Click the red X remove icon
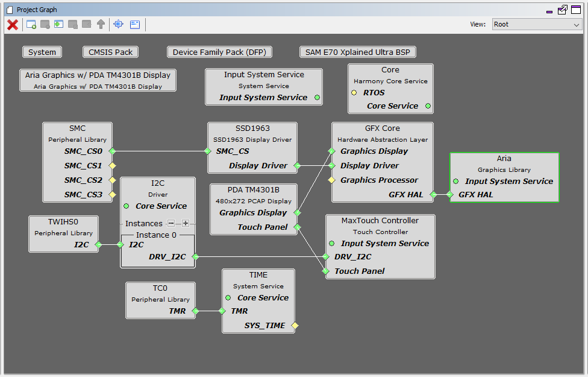 point(13,25)
